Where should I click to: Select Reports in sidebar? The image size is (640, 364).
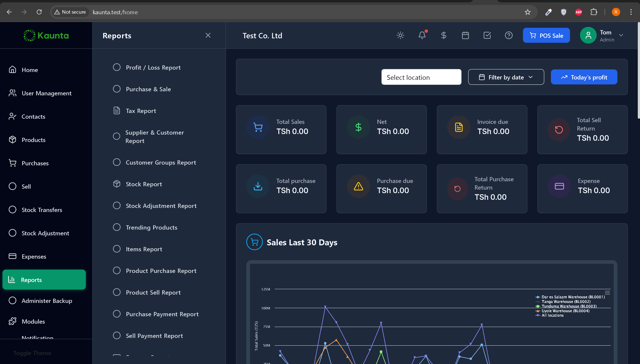tap(44, 280)
